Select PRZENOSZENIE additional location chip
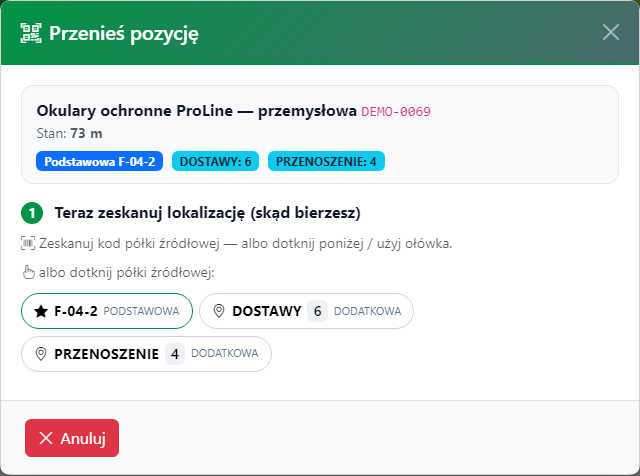The image size is (640, 476). tap(146, 354)
